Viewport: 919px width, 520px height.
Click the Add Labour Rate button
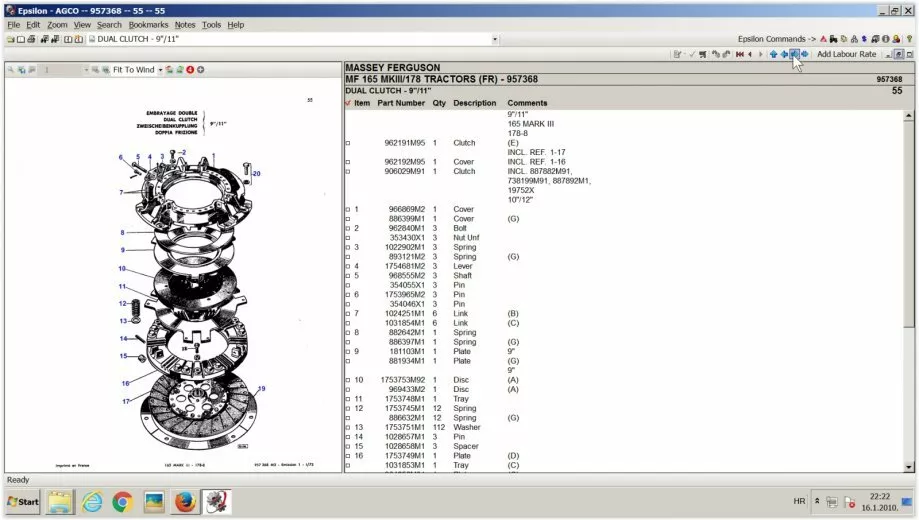(846, 54)
